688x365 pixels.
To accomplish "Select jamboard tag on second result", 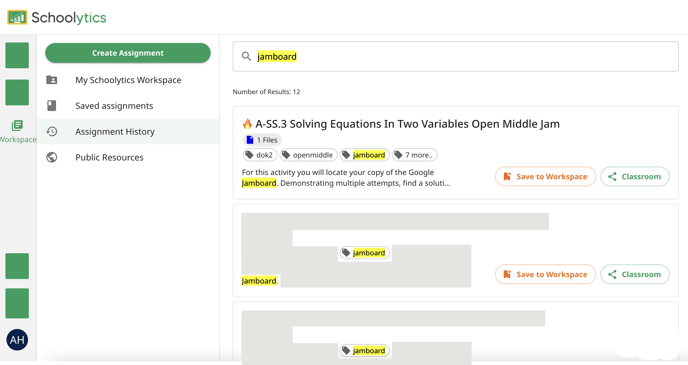I will coord(364,253).
